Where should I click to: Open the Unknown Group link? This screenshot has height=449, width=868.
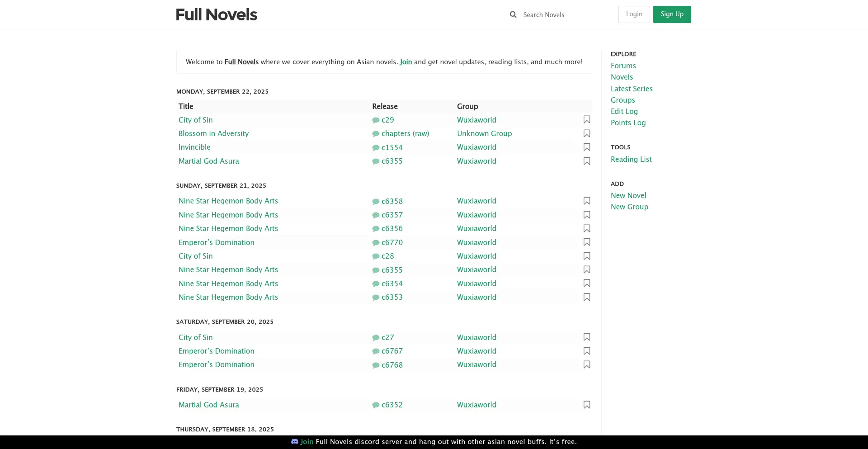click(484, 133)
